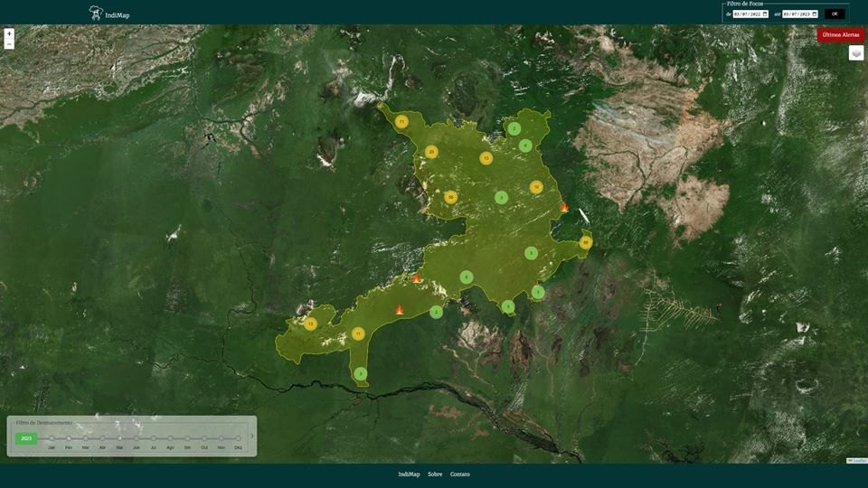Screen dimensions: 868x488
Task: Open the calendar picker for the end date
Action: click(814, 14)
